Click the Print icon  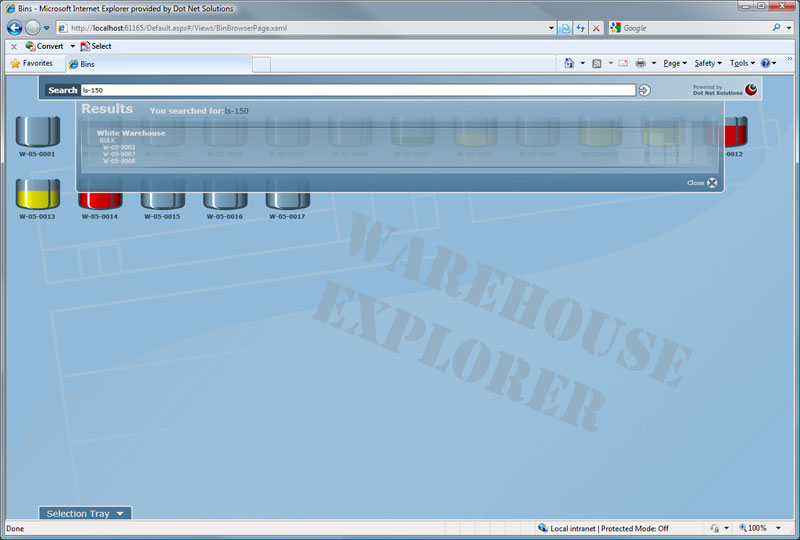coord(640,63)
